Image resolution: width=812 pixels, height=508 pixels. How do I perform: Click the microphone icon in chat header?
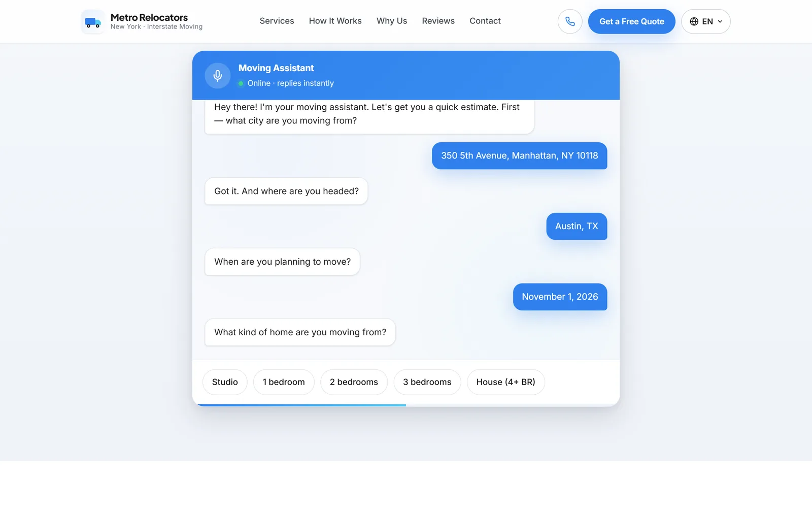(x=218, y=76)
